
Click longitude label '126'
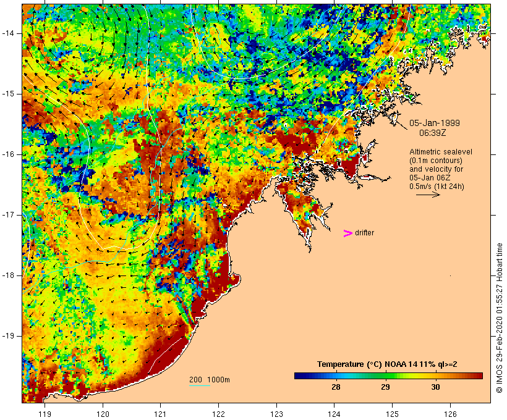tap(450, 414)
